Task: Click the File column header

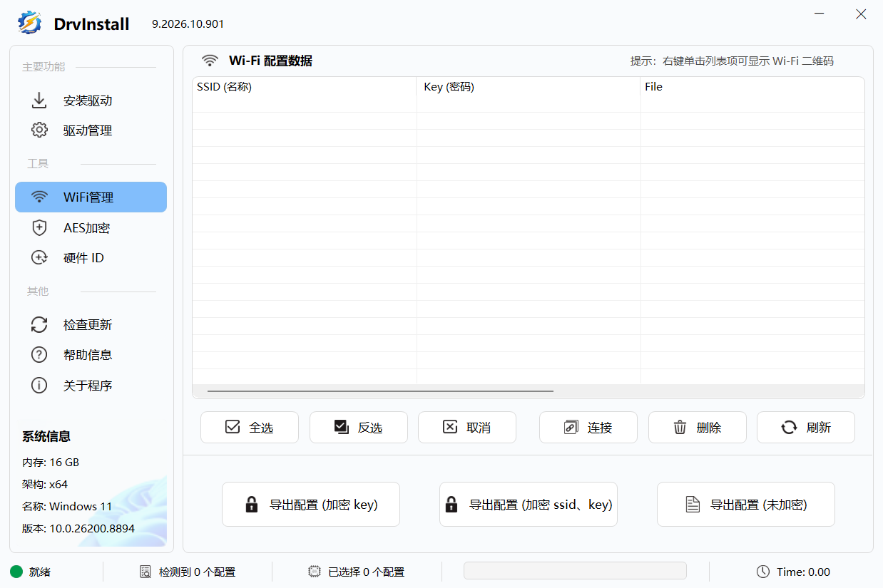Action: point(752,87)
